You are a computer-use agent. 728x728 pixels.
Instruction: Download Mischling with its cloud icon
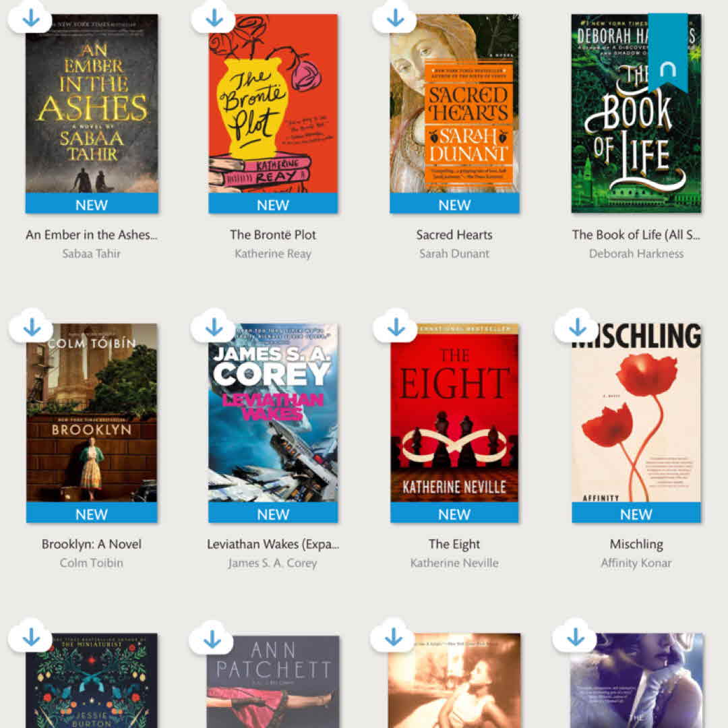click(576, 326)
